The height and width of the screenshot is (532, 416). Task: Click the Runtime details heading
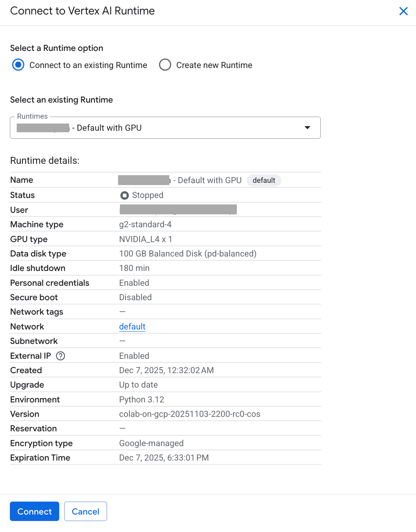(45, 160)
